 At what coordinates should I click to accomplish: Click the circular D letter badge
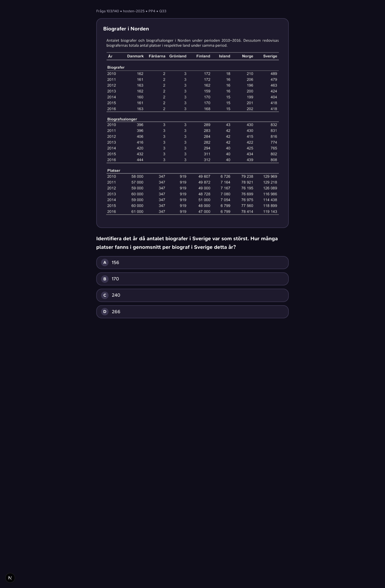point(105,312)
